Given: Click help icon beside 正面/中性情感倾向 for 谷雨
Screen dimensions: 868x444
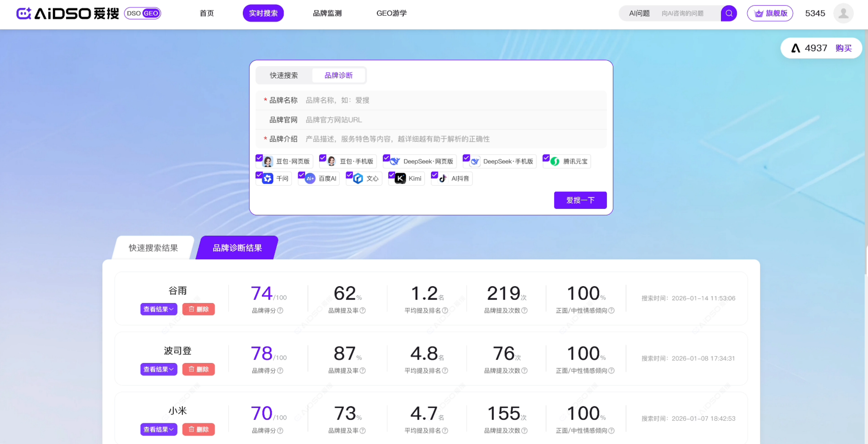Looking at the screenshot, I should (x=611, y=311).
